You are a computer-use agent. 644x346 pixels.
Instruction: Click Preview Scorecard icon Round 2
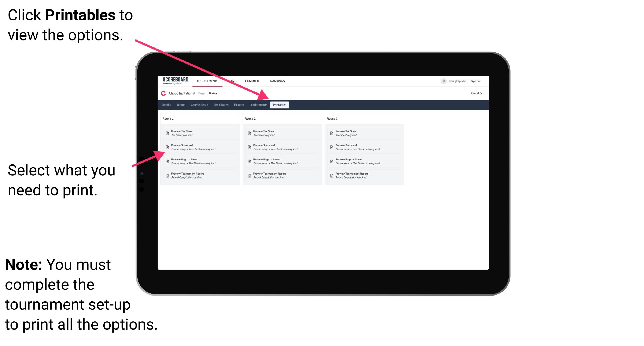pos(249,148)
